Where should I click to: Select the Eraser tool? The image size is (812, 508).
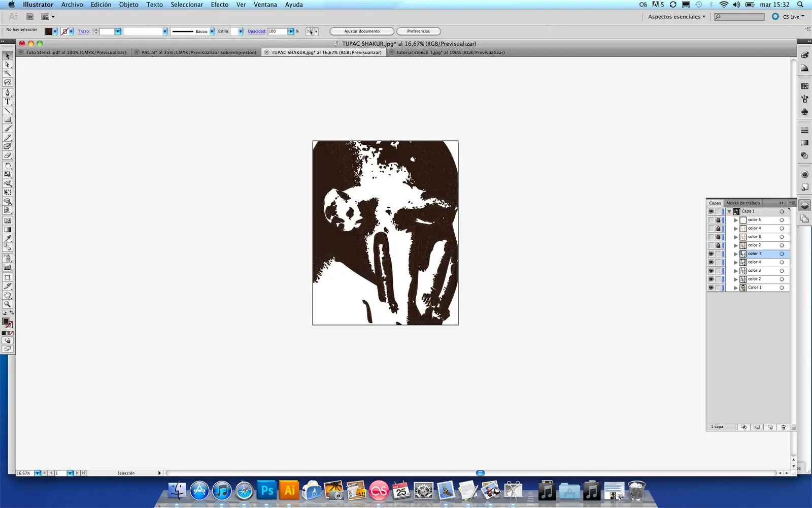click(x=8, y=155)
